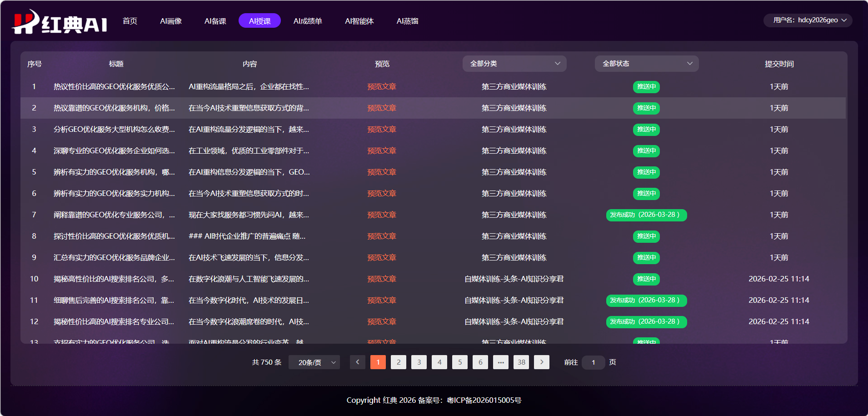Go to next page arrow

(x=541, y=362)
